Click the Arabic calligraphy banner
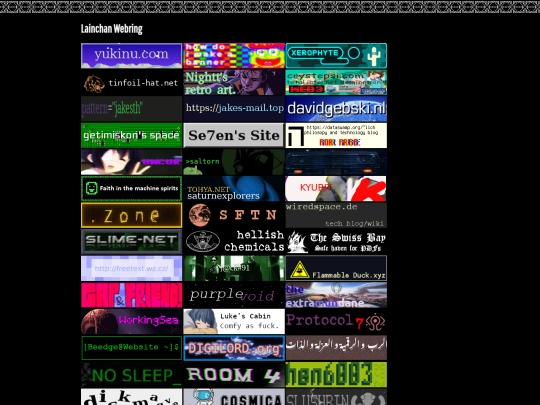This screenshot has width=540, height=405. coord(336,348)
